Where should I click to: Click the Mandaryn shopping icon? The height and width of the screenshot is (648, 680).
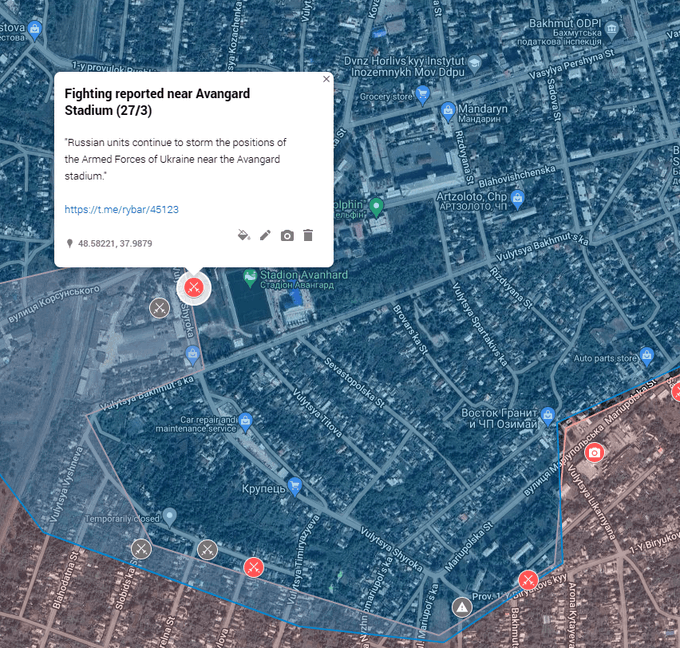448,109
